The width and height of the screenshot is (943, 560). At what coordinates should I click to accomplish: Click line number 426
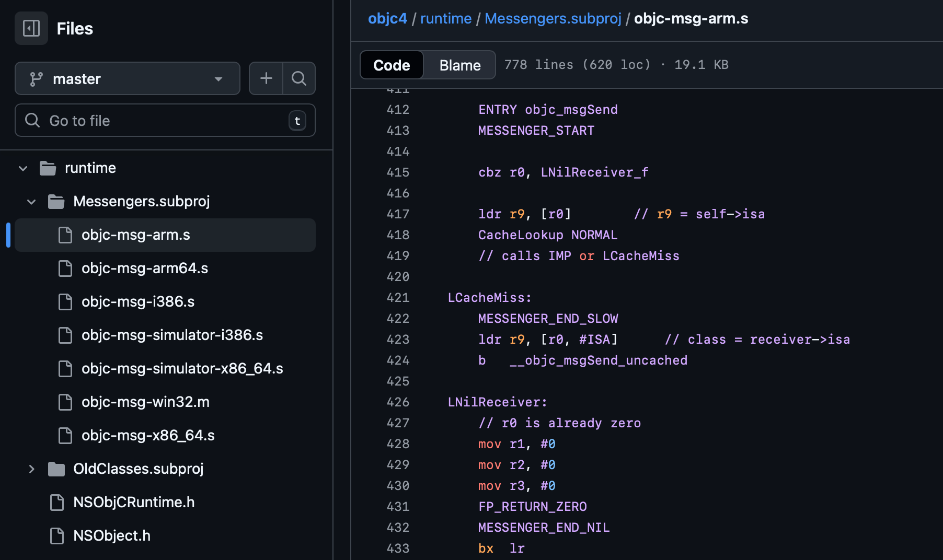tap(398, 402)
